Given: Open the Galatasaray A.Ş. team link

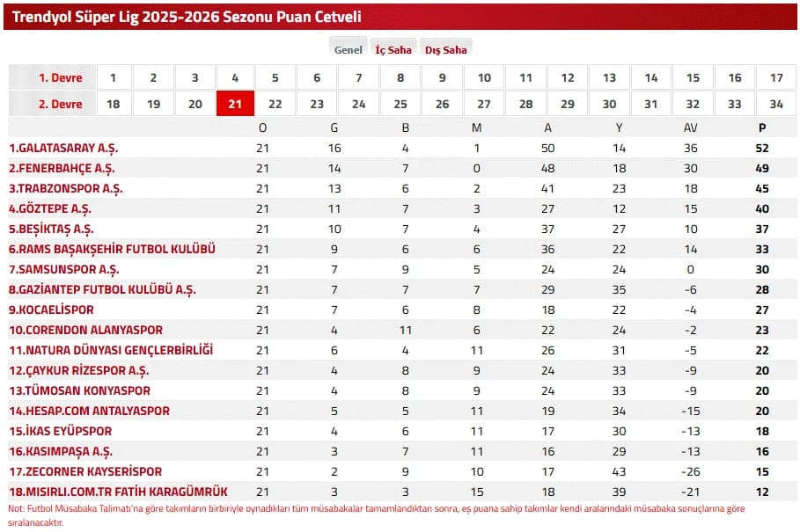Looking at the screenshot, I should tap(63, 149).
